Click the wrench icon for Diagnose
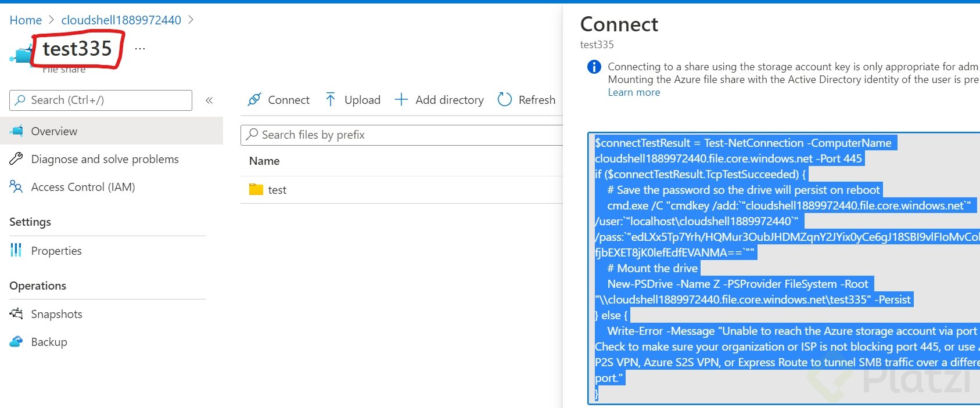The height and width of the screenshot is (408, 980). pyautogui.click(x=16, y=158)
